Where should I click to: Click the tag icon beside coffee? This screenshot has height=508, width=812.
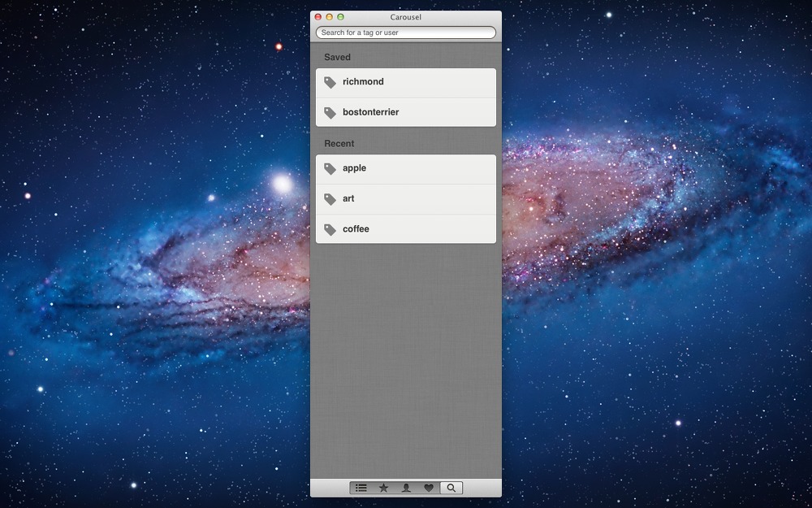click(330, 230)
